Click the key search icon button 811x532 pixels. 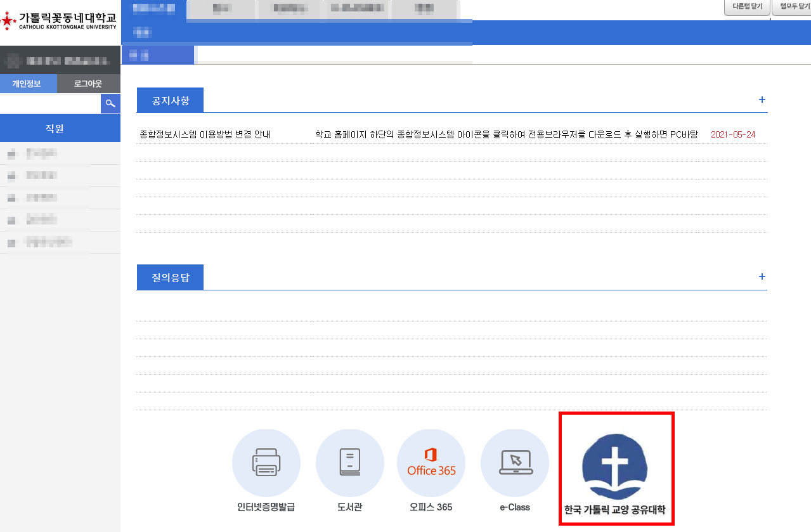pos(110,103)
